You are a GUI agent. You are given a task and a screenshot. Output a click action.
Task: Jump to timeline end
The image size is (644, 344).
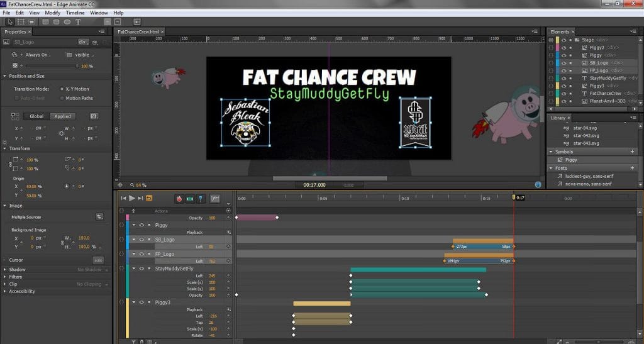[140, 198]
